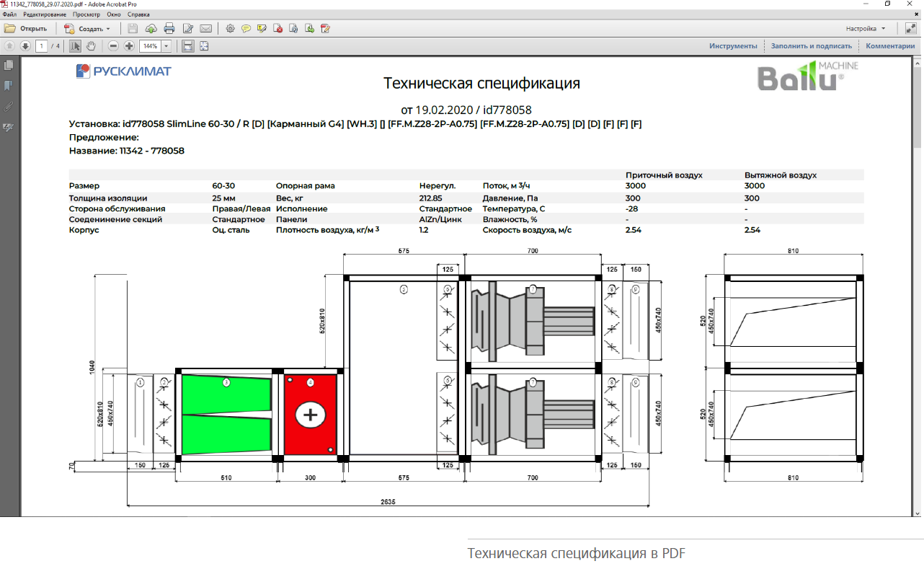
Task: Open the Файл menu
Action: click(9, 14)
